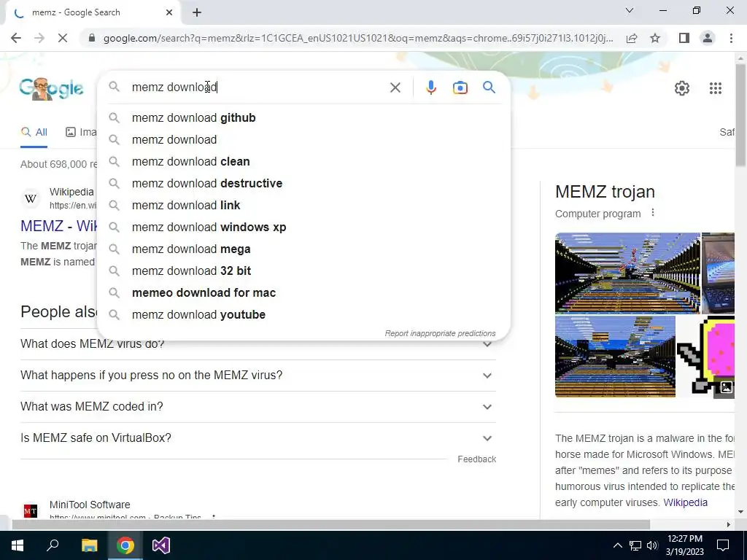Open the Nyan cat image thumbnail

[705, 356]
